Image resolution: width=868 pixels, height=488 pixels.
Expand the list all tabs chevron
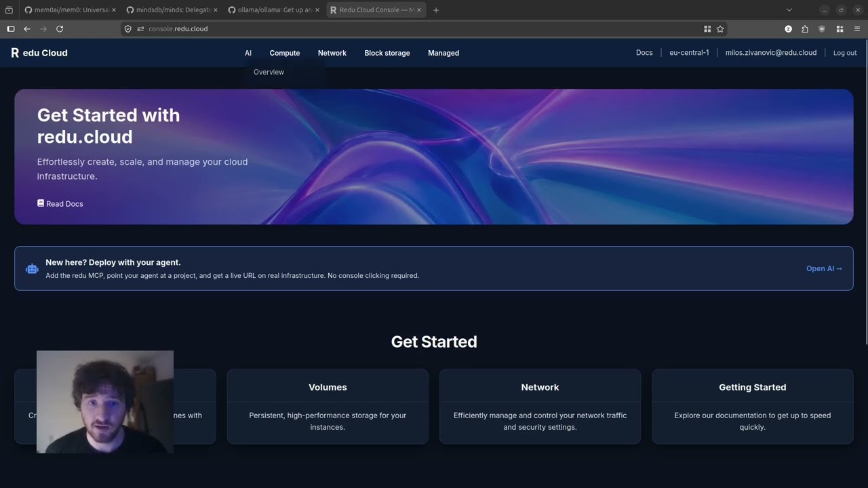coord(789,10)
